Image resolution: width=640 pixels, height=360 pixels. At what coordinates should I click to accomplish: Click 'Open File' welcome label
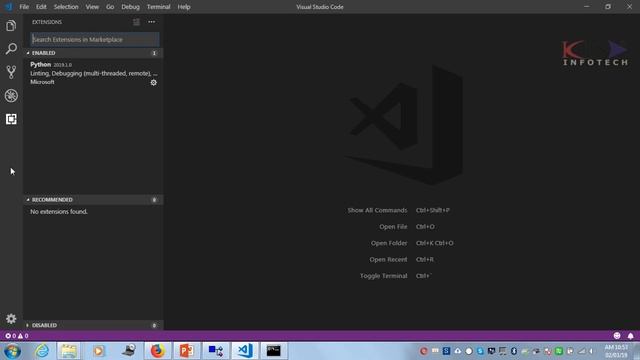click(x=393, y=227)
